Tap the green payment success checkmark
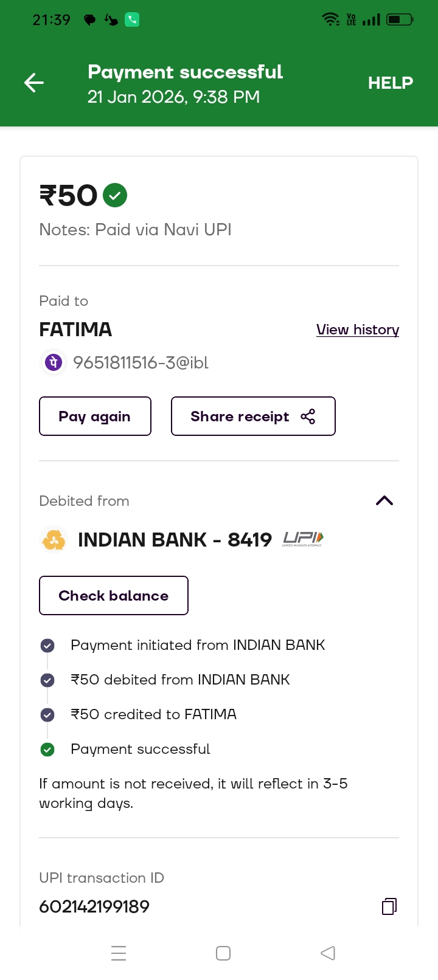This screenshot has width=438, height=980. [115, 195]
